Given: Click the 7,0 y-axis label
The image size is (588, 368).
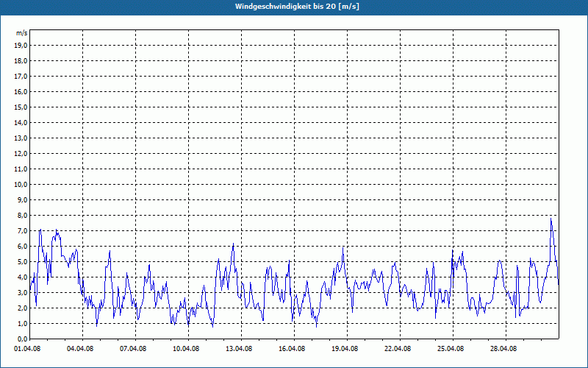Looking at the screenshot, I should [23, 230].
